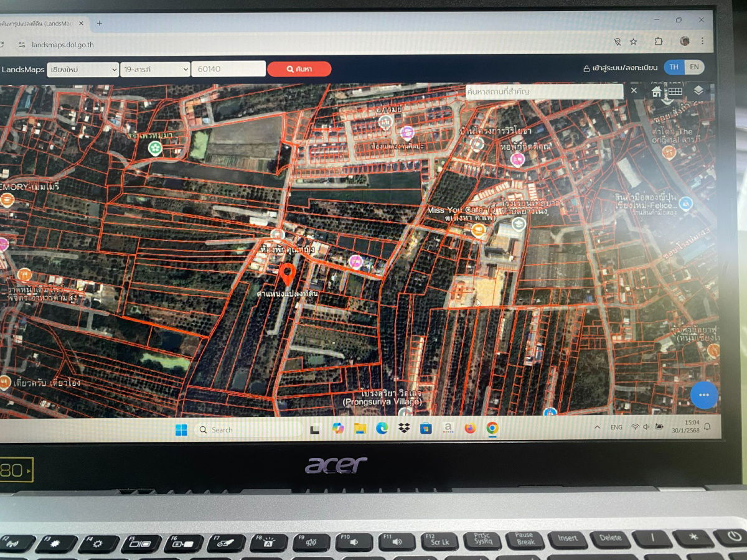The height and width of the screenshot is (560, 747).
Task: Open the Chrome profile avatar
Action: tap(684, 41)
